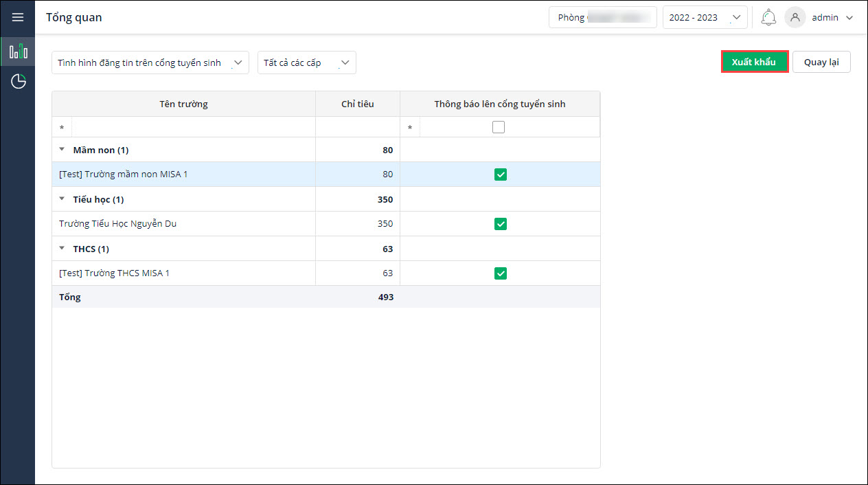Viewport: 868px width, 485px height.
Task: Collapse the Tiểu học group
Action: click(62, 199)
